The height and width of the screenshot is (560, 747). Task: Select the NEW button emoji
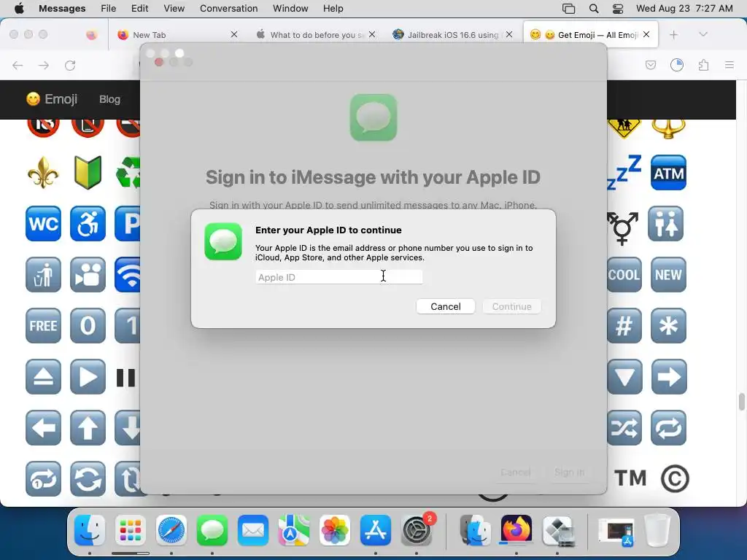click(668, 275)
